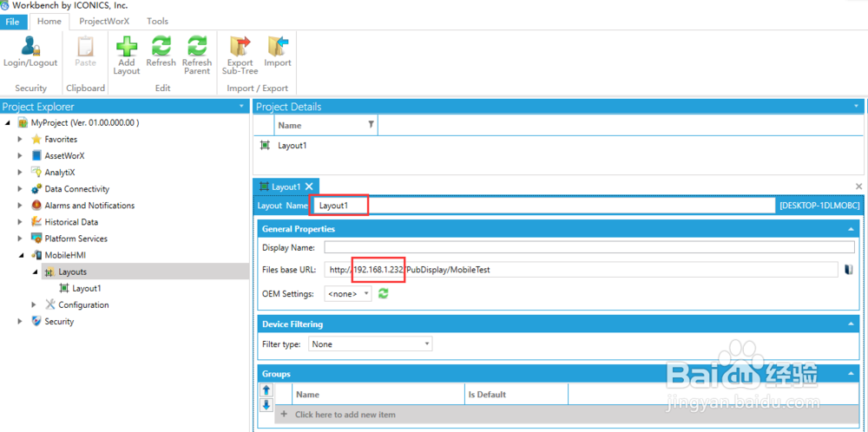Expand the Configuration node

35,304
